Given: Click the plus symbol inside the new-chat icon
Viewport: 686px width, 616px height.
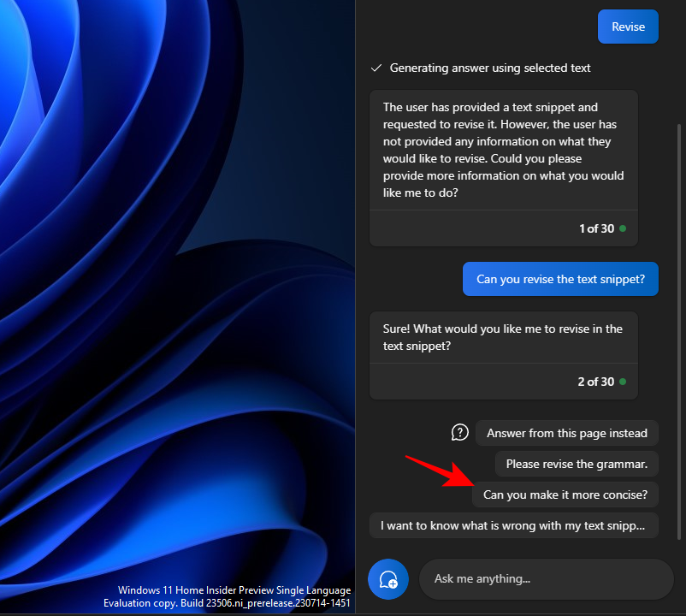Looking at the screenshot, I should click(x=394, y=585).
